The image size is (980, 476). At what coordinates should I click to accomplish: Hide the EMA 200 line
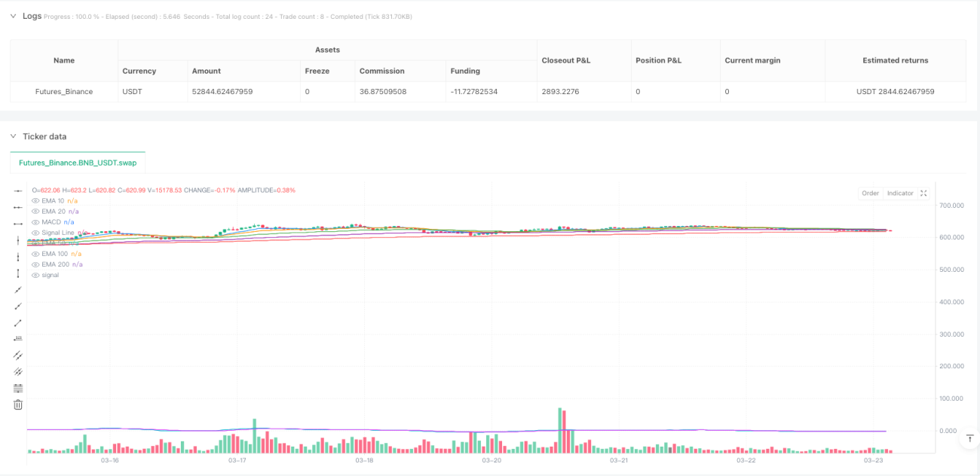[35, 264]
